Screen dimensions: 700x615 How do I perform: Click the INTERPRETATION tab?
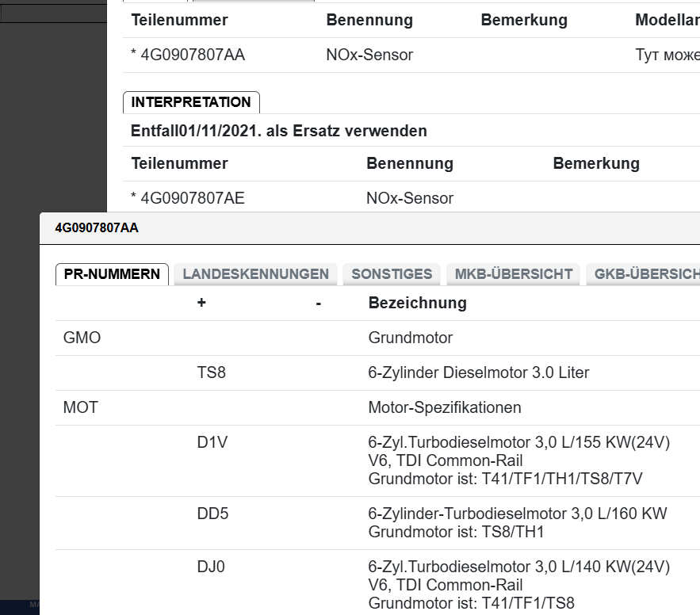click(x=191, y=102)
